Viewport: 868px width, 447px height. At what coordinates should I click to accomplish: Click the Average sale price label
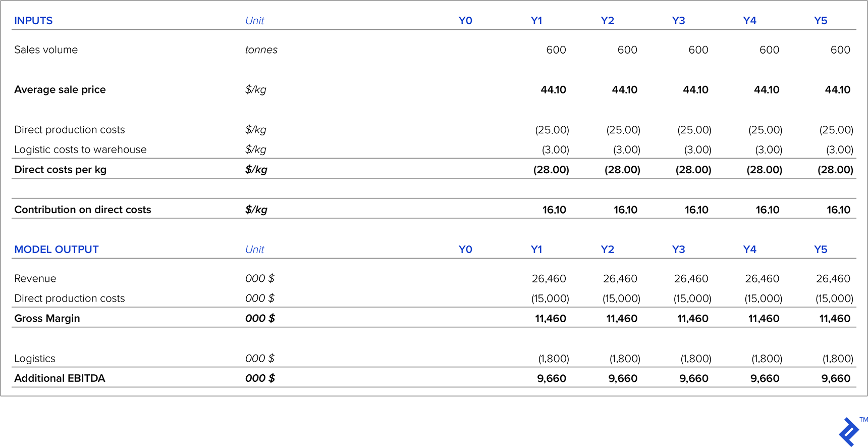point(60,90)
